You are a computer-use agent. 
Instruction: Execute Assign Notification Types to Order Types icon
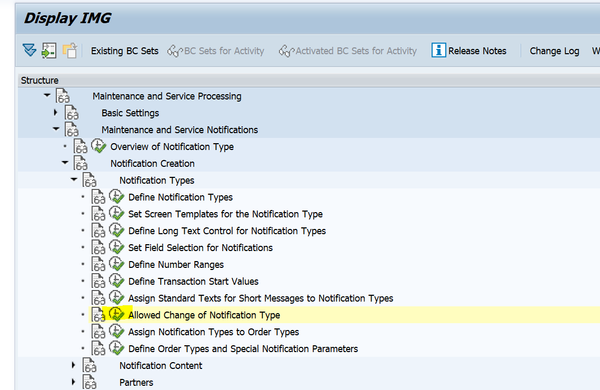coord(117,331)
